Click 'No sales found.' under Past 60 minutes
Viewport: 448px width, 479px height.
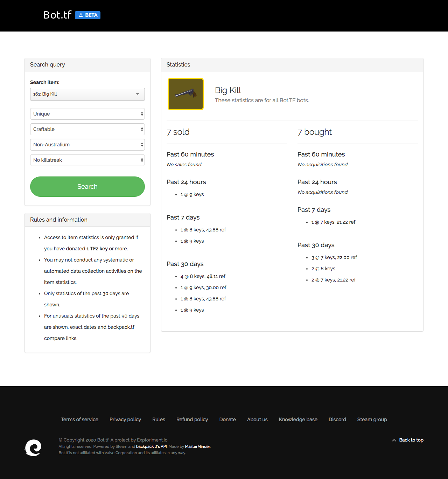point(184,165)
